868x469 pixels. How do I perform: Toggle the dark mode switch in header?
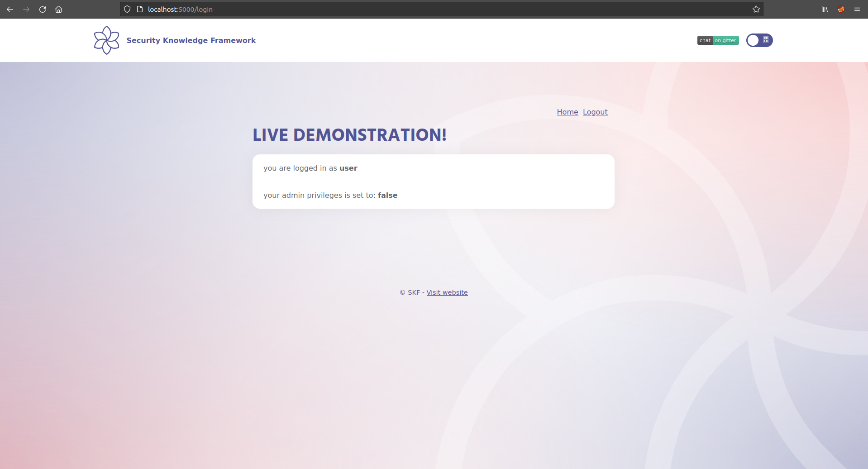pyautogui.click(x=759, y=40)
